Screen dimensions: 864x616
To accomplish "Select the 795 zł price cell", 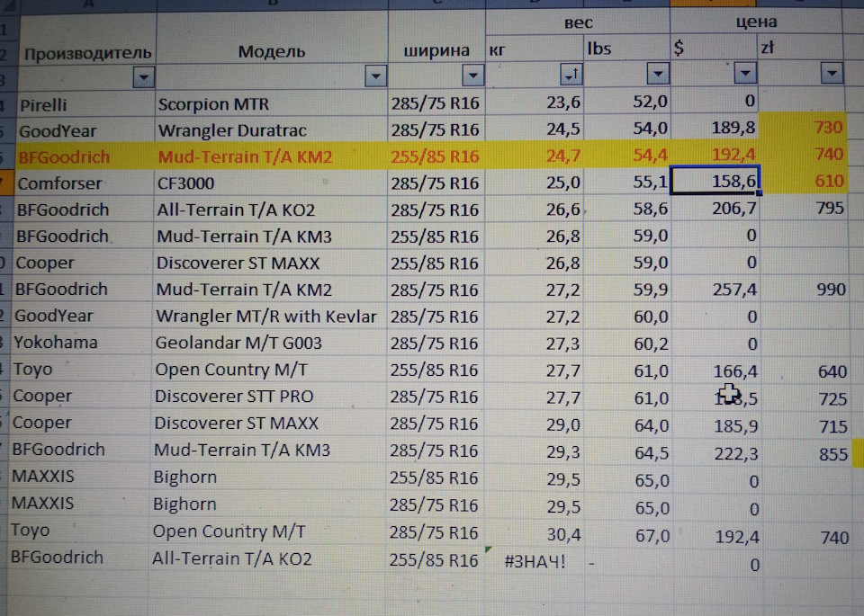I will coord(804,208).
